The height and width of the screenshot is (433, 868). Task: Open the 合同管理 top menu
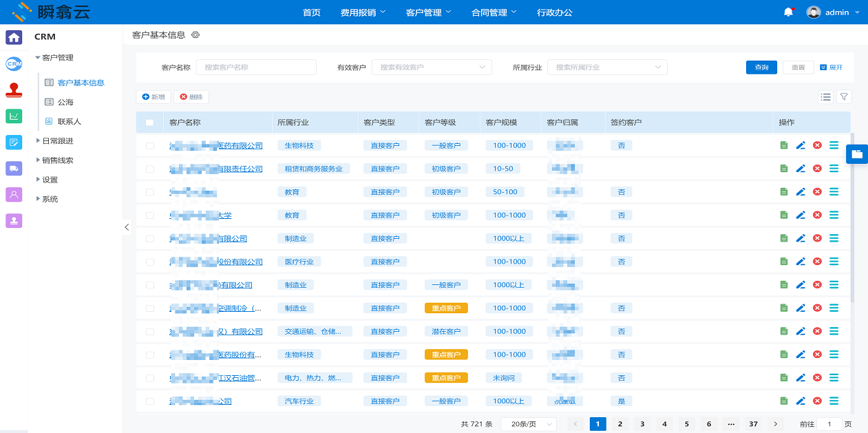click(494, 12)
